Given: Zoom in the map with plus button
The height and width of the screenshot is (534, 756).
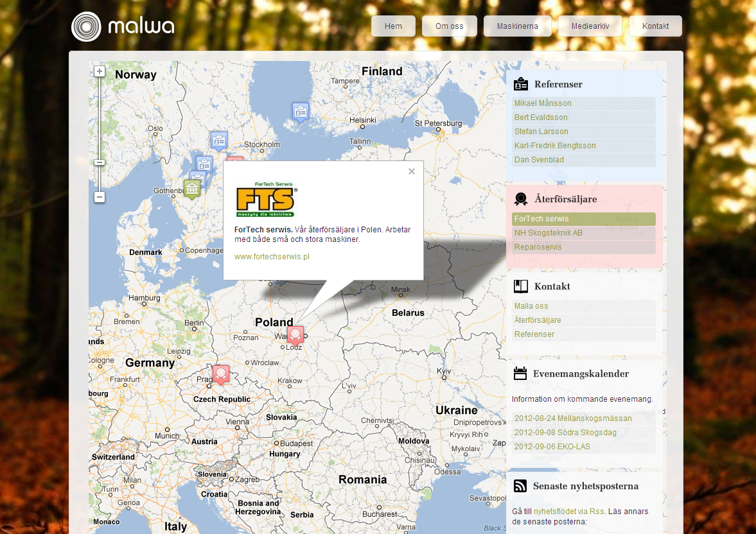Looking at the screenshot, I should pos(100,71).
